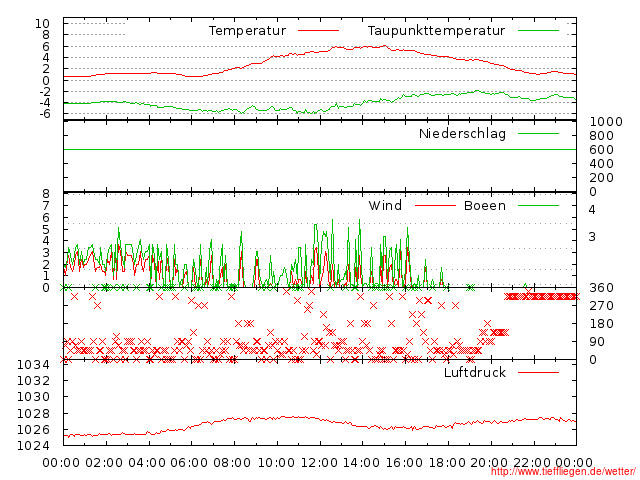This screenshot has height=480, width=640.
Task: Click the -4 temperature axis value
Action: pyautogui.click(x=44, y=102)
